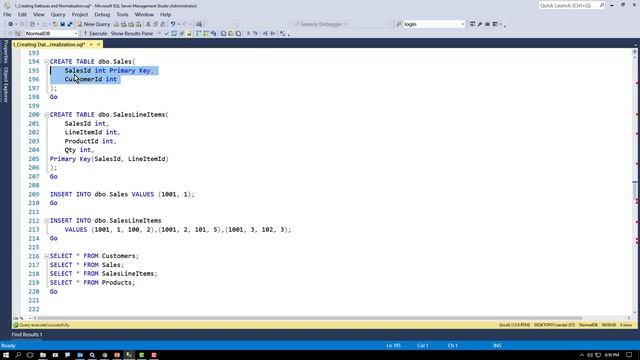Open the Object Explorer side tab
The image size is (640, 360).
[6, 84]
